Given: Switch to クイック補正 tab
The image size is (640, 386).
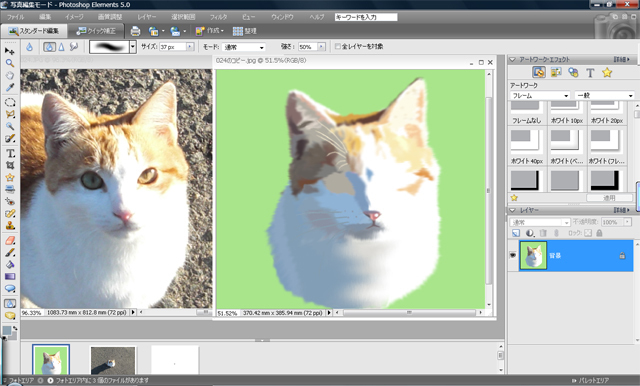Looking at the screenshot, I should [x=96, y=31].
